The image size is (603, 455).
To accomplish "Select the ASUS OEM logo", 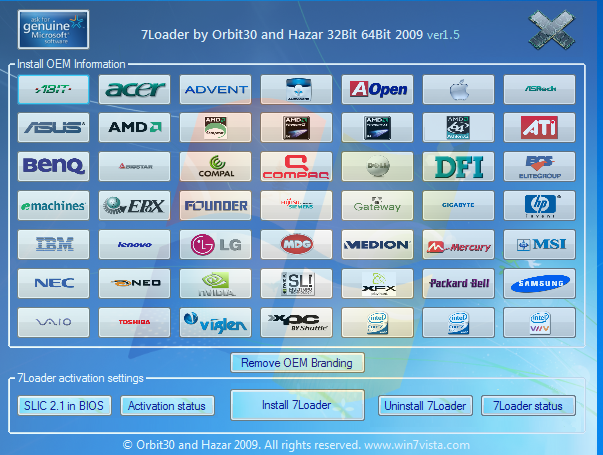I will pos(53,128).
